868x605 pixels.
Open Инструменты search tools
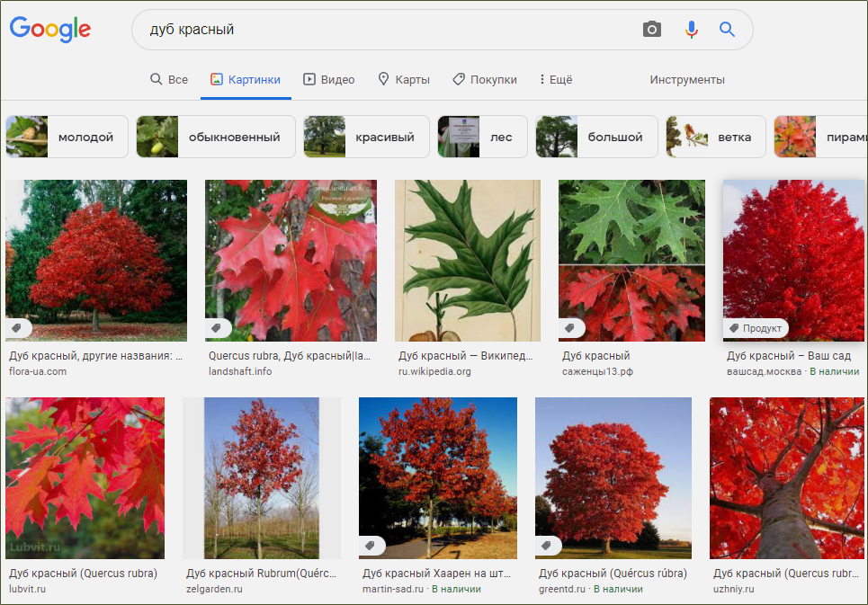(x=686, y=79)
